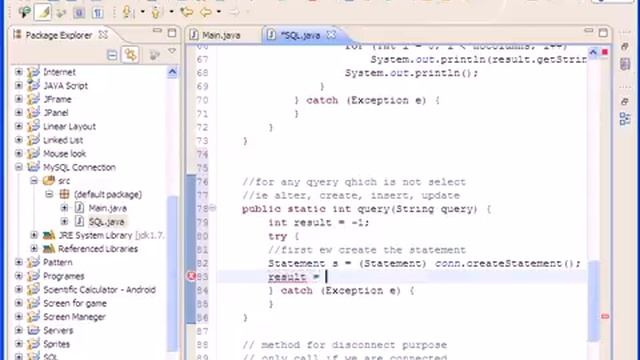The width and height of the screenshot is (640, 360).
Task: Click red error indicator atop overview ruler
Action: click(x=605, y=52)
